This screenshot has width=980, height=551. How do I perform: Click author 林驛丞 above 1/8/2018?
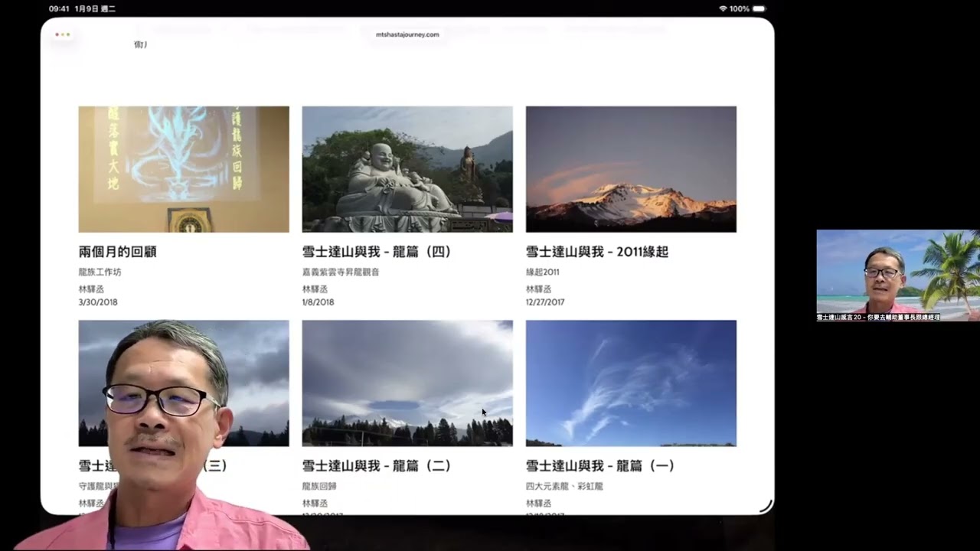313,289
